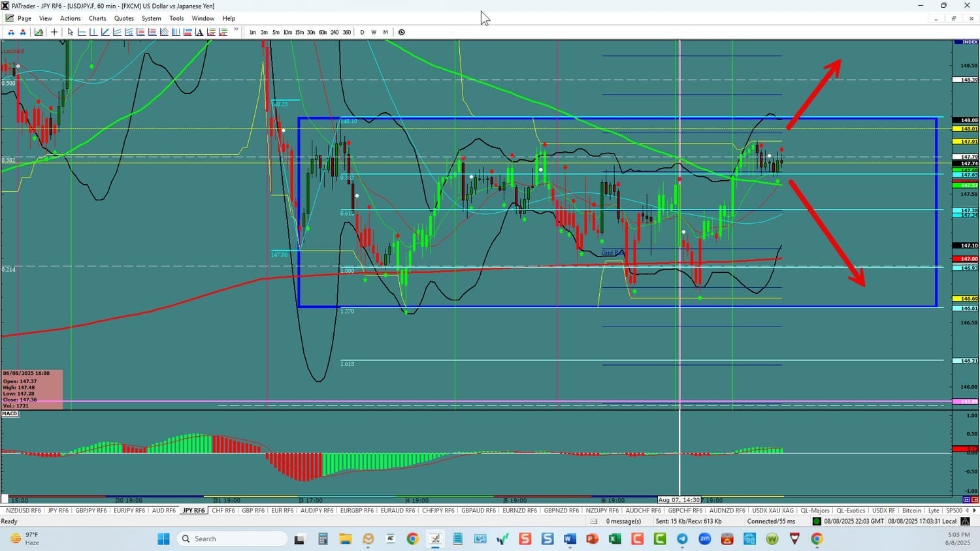Click the green connection status indicator
The image size is (980, 551).
pyautogui.click(x=817, y=521)
